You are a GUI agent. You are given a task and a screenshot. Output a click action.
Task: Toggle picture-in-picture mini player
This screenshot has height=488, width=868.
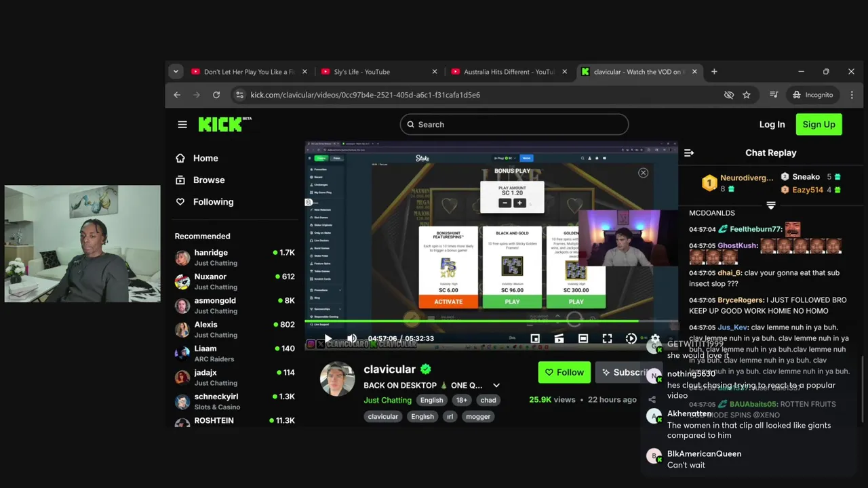click(x=535, y=338)
